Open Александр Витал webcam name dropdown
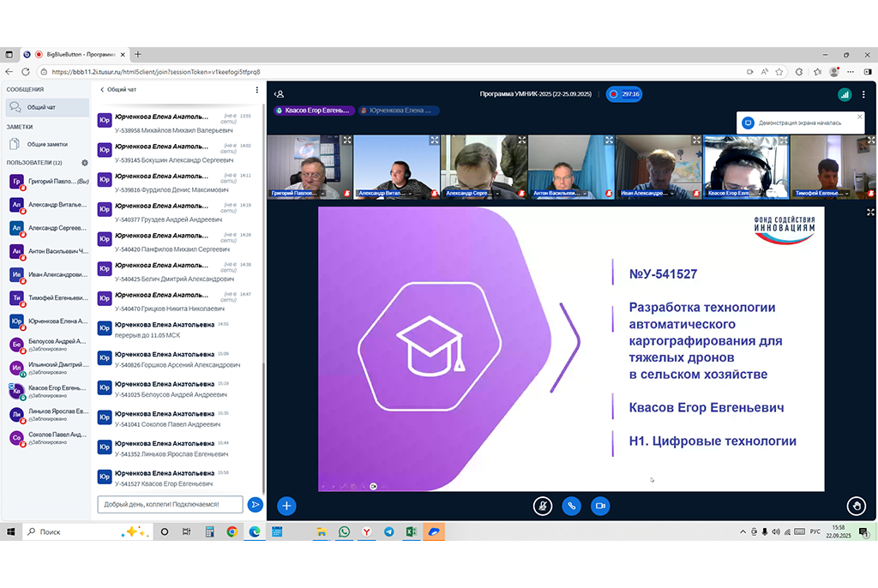This screenshot has width=878, height=588. [385, 193]
